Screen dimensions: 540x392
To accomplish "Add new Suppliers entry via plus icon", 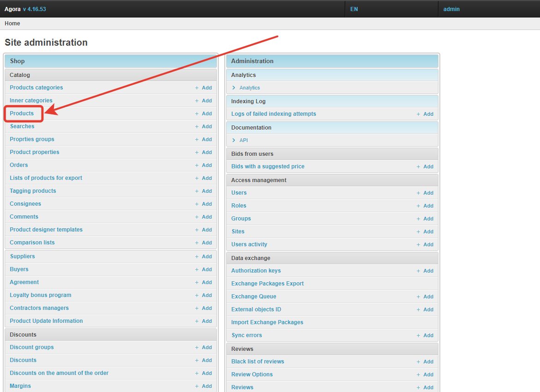I will point(197,256).
